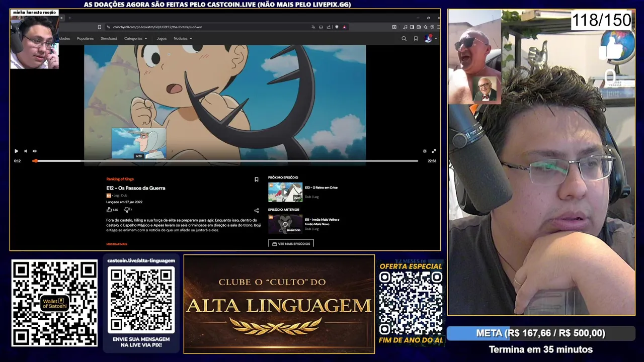Bookmark page from address bar icon

click(100, 27)
